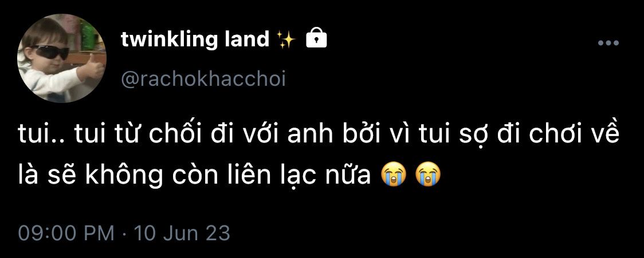644x258 pixels.
Task: Click the sunglasses in the avatar photo
Action: (x=50, y=51)
